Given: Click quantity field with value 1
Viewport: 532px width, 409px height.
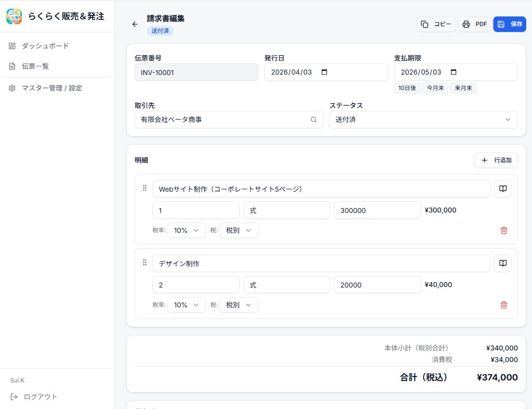Looking at the screenshot, I should point(196,210).
